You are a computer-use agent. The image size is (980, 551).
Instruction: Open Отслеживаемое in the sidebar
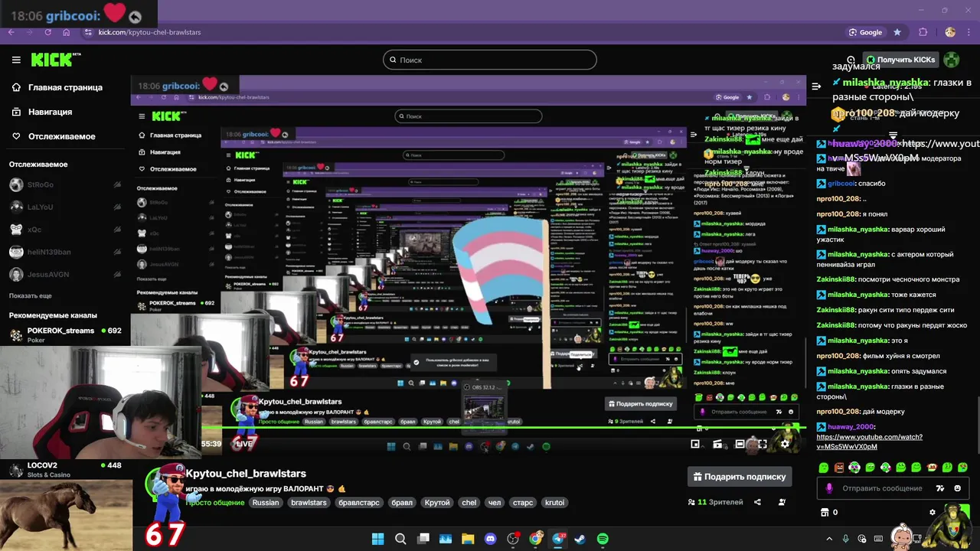[x=61, y=136]
